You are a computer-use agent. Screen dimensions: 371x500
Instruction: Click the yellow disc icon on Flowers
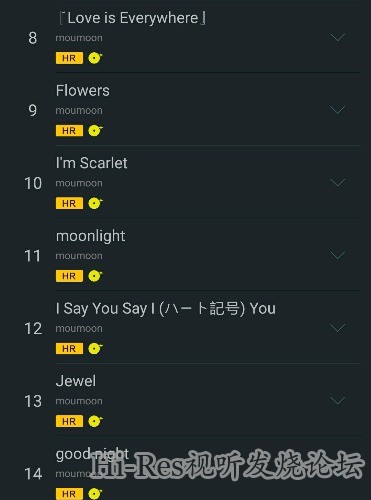[x=95, y=131]
